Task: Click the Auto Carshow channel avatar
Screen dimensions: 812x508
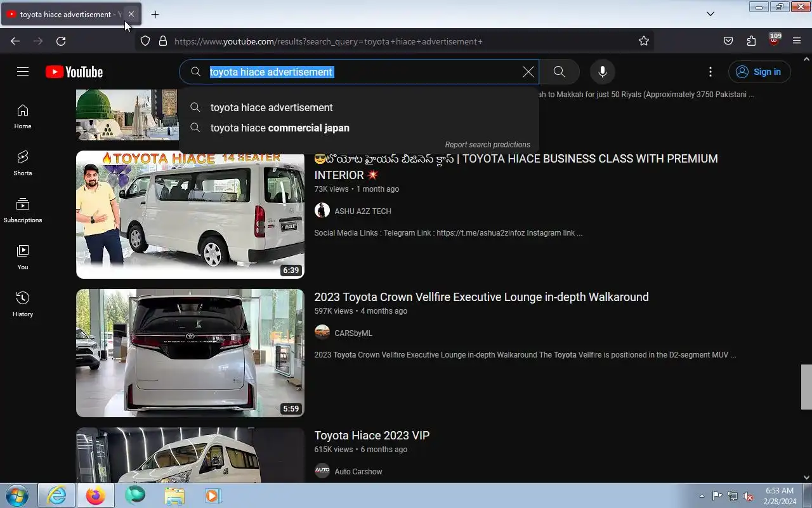Action: [x=322, y=471]
